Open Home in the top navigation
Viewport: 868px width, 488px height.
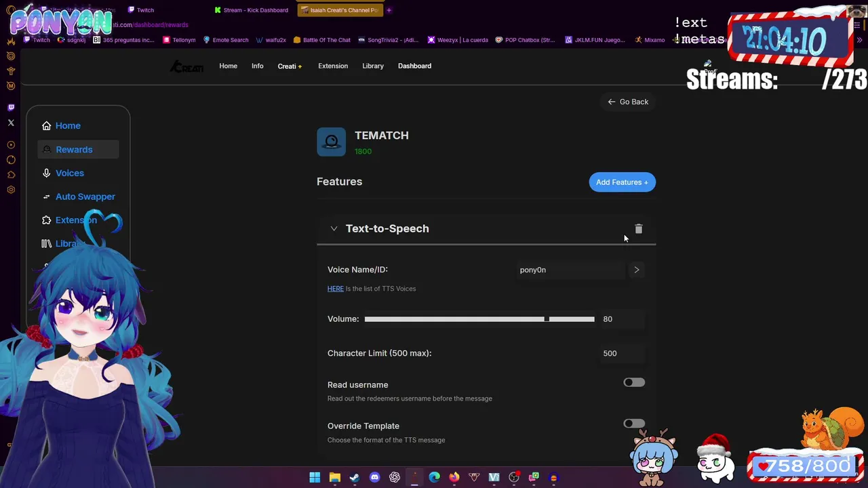click(x=228, y=66)
